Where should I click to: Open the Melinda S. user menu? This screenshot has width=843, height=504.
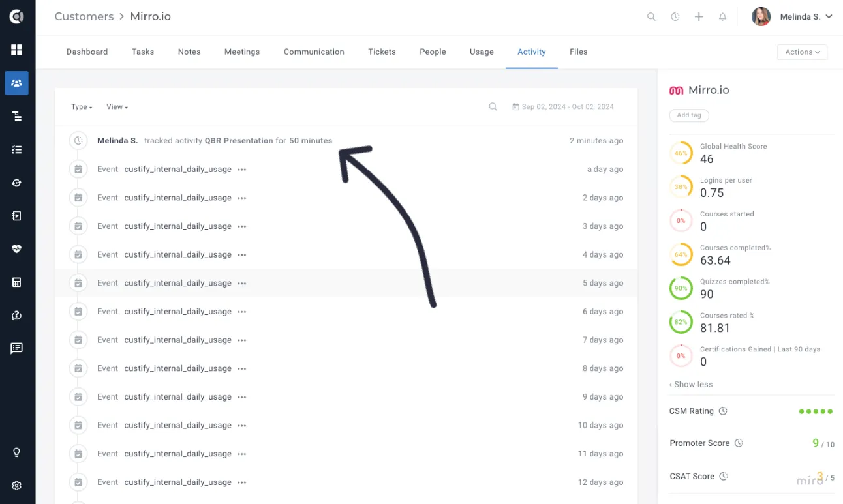tap(806, 17)
